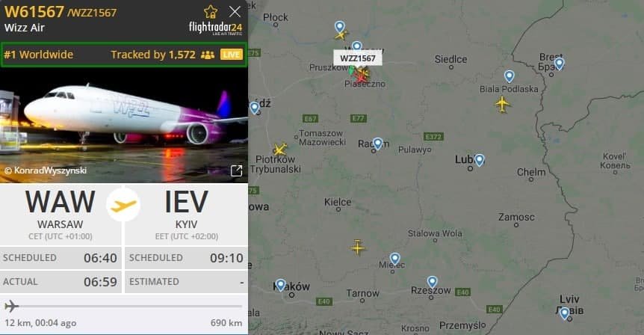Select yellow plane near Piotrków Trybunalski

(279, 150)
